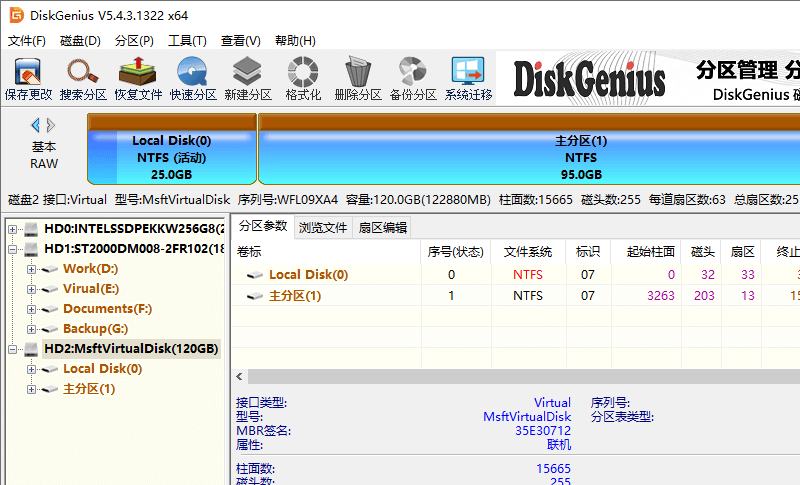Expand Work(D:) tree node
Screen dimensions: 800x485
point(31,269)
